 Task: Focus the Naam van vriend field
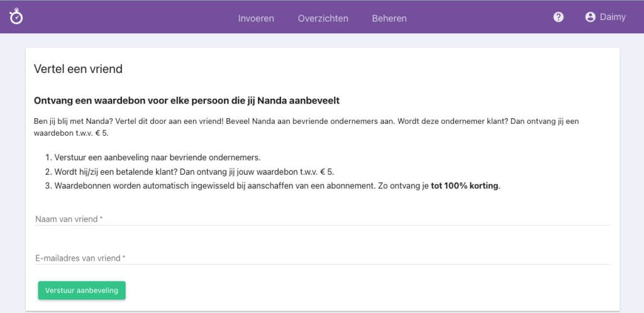(322, 219)
